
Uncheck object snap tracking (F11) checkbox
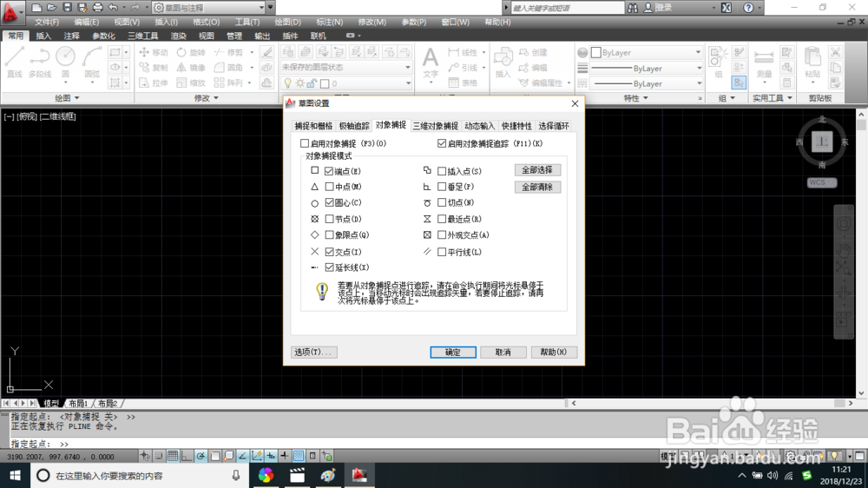pyautogui.click(x=441, y=143)
